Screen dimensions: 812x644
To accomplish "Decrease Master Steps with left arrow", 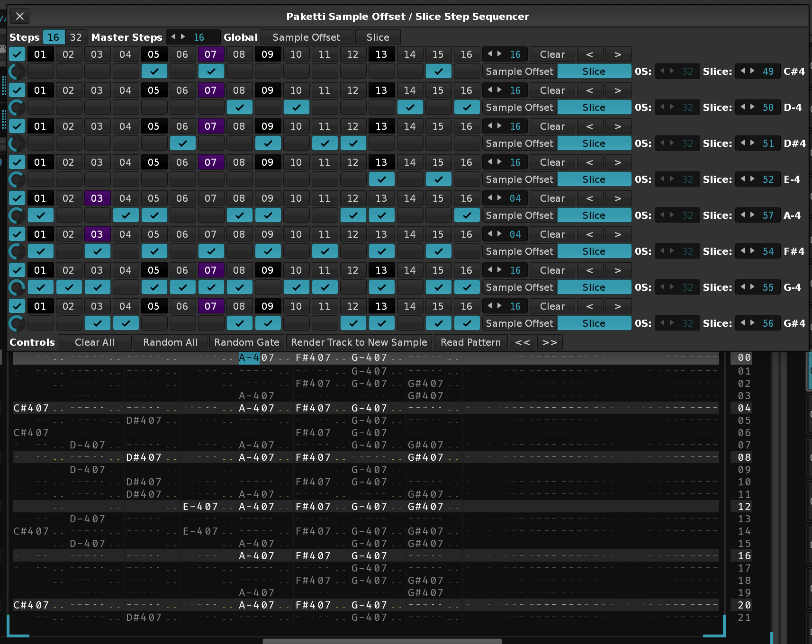I will pos(173,37).
